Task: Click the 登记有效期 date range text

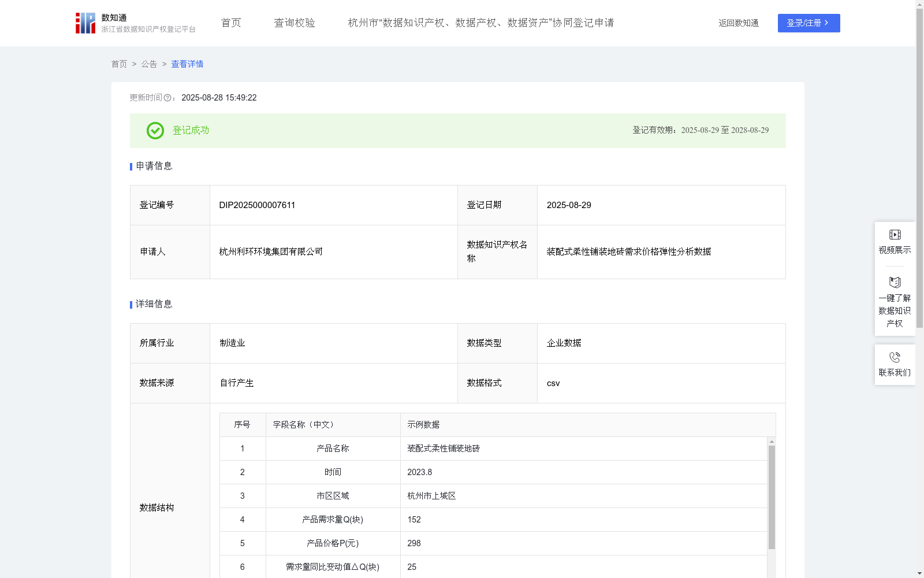Action: pos(701,131)
